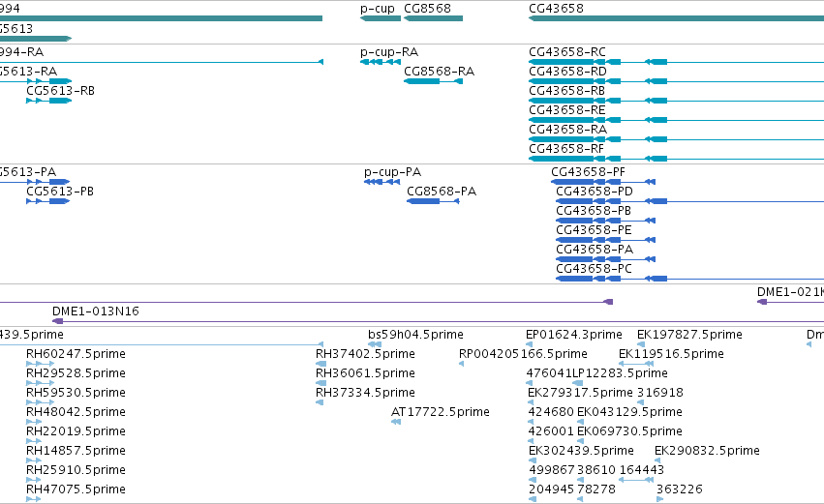Open the p-cup-RA transcript label
824x504 pixels.
(389, 52)
